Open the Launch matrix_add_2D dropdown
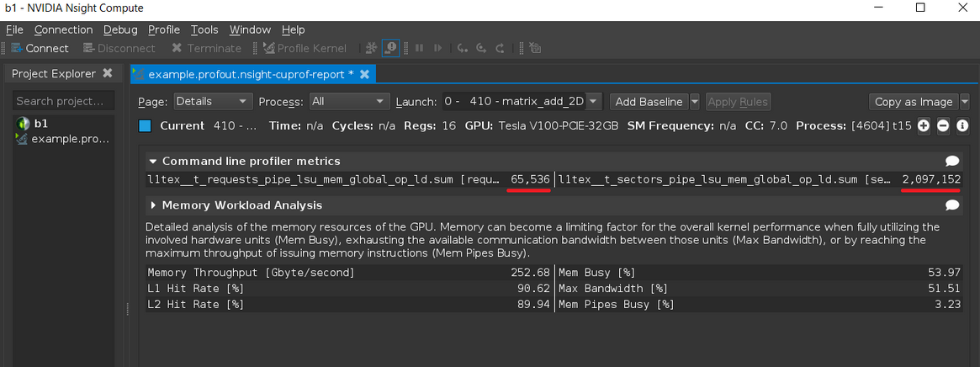The width and height of the screenshot is (980, 367). 522,101
